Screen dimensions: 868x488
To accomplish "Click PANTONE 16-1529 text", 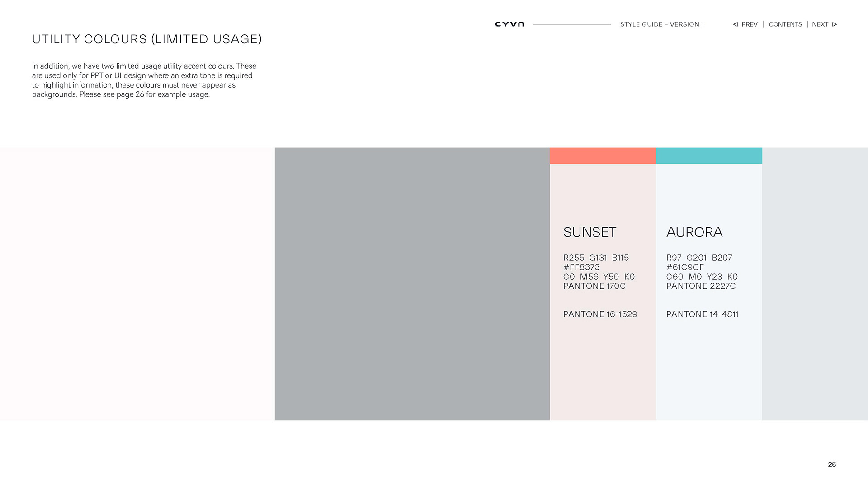I will click(x=600, y=314).
